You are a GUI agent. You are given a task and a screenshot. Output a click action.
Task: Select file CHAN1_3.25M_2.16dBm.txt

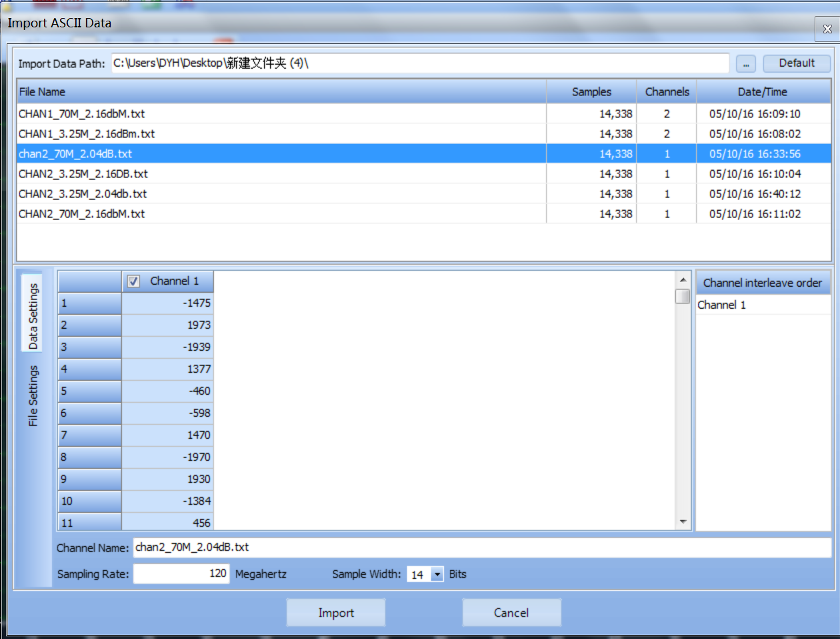423,134
